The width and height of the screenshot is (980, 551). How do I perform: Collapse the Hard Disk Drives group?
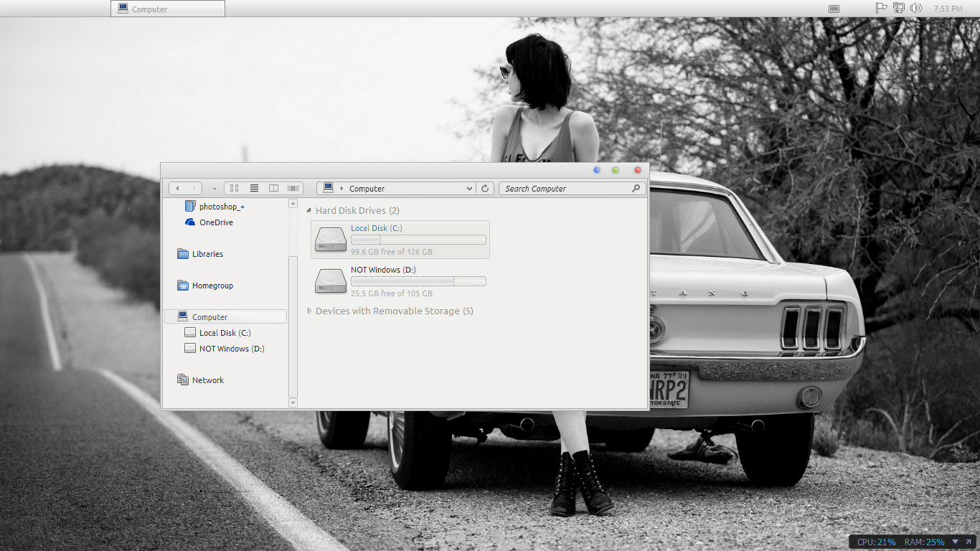[x=309, y=211]
